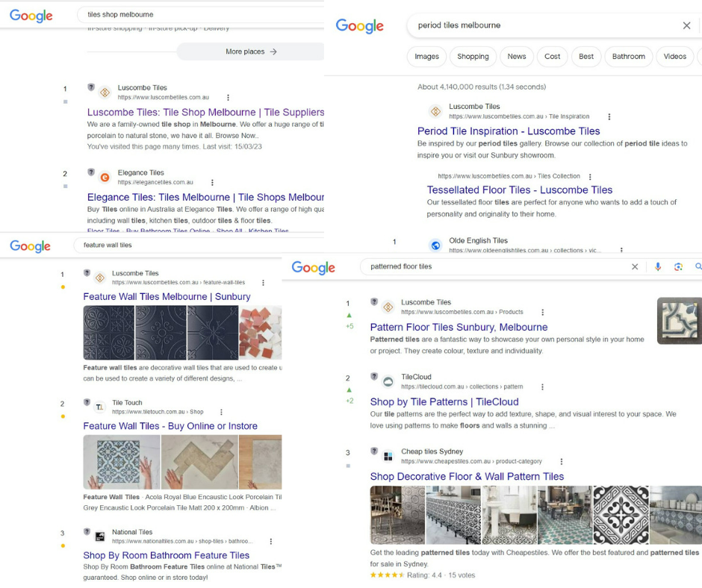Click Cheap tiles Sydney favicon

[x=388, y=457]
